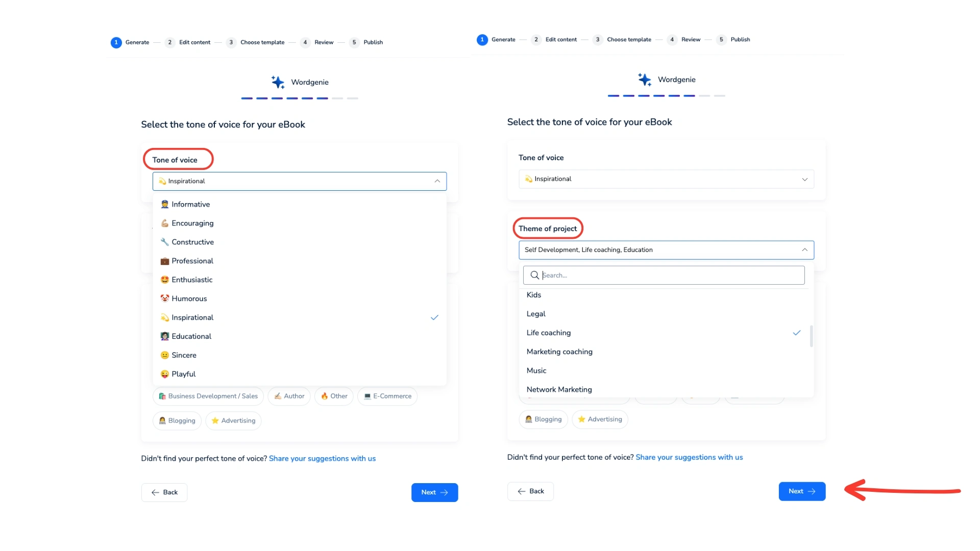Viewport: 980px width, 551px height.
Task: Click the theme list scrollbar thumb
Action: [811, 336]
